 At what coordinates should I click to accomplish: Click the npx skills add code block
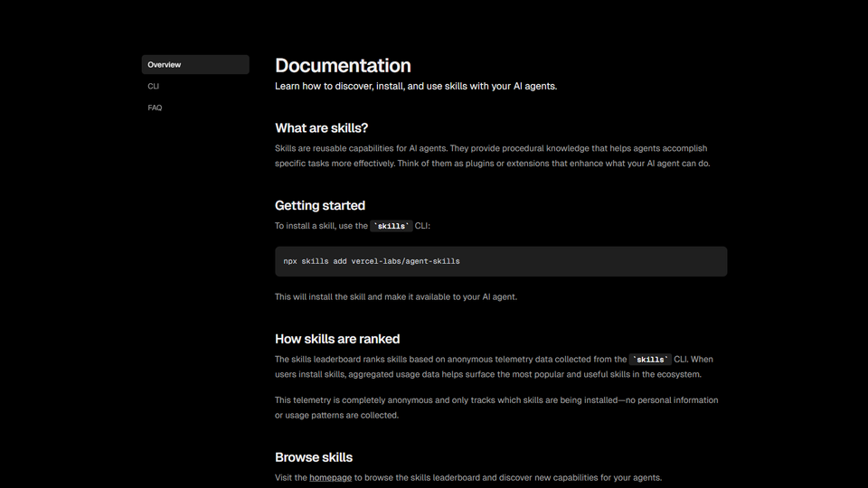click(x=500, y=261)
